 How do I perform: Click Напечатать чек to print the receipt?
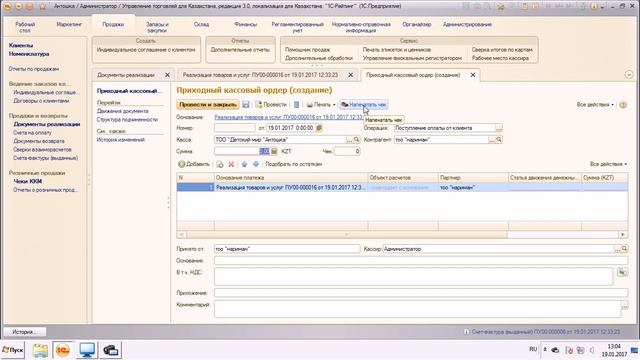pyautogui.click(x=364, y=104)
